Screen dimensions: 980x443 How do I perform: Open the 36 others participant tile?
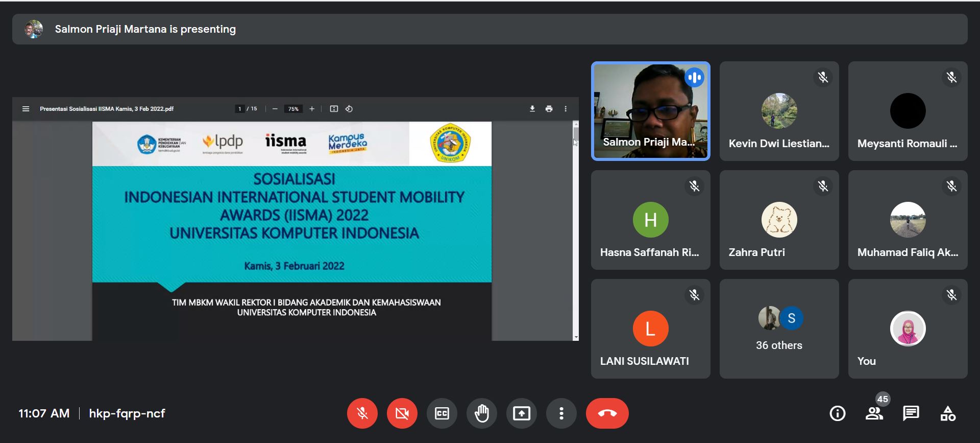(779, 329)
